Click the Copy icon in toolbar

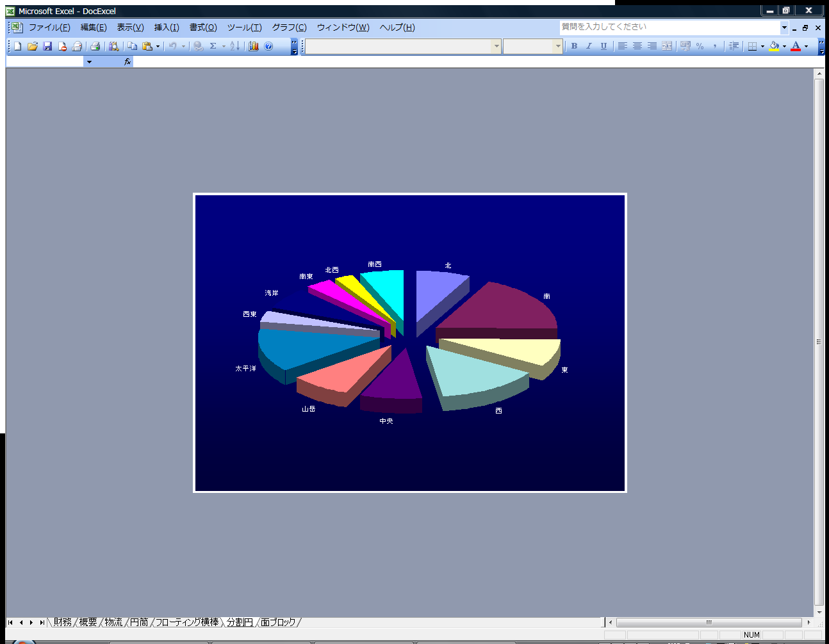tap(132, 46)
